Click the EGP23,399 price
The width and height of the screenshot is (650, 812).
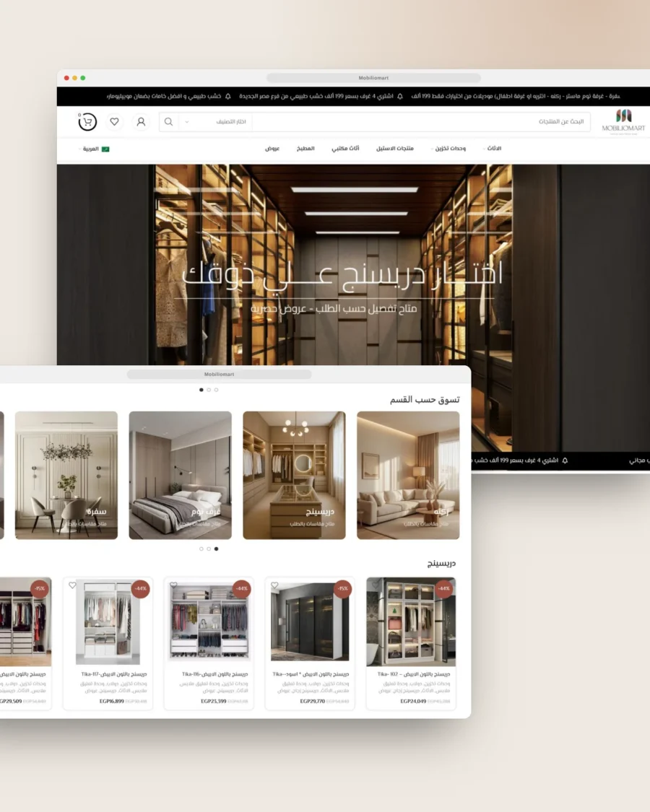tap(214, 701)
